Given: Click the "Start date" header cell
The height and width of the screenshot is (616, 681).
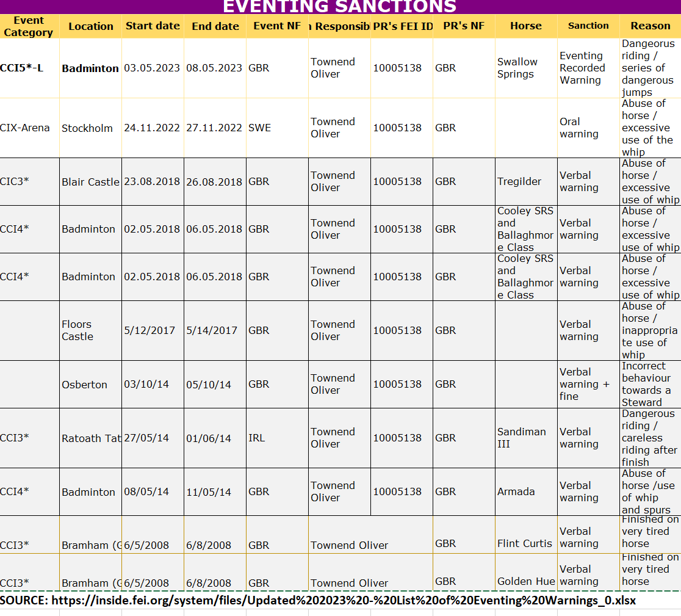Looking at the screenshot, I should click(153, 26).
